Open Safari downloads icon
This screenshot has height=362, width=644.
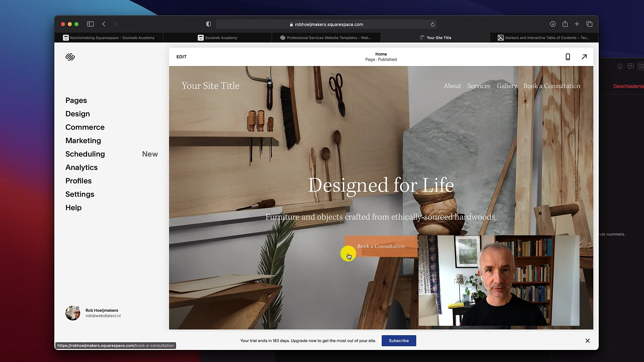click(x=553, y=24)
